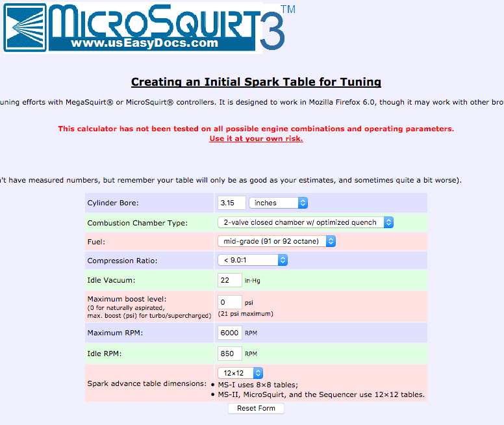
Task: Select the Maximum RPM input box
Action: point(230,332)
